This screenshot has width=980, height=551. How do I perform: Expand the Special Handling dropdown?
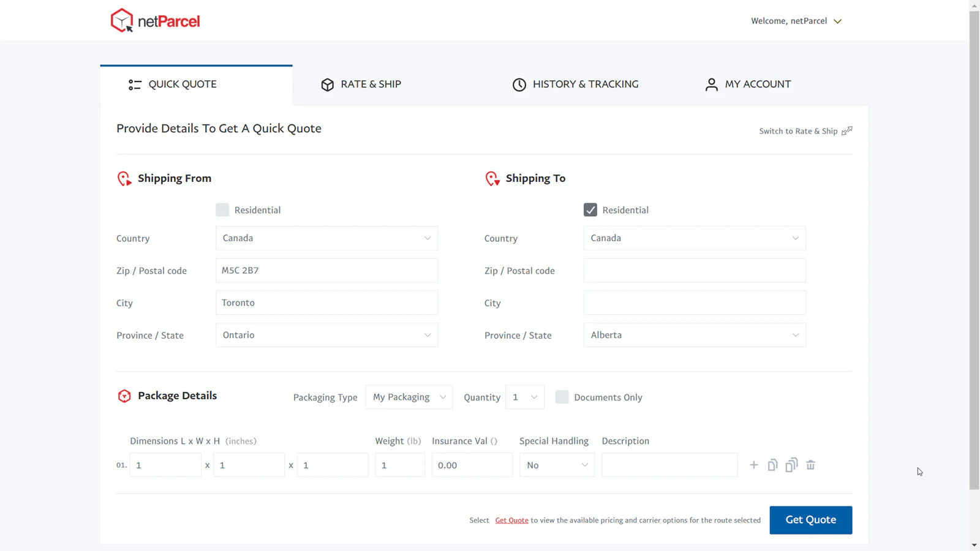click(x=556, y=465)
